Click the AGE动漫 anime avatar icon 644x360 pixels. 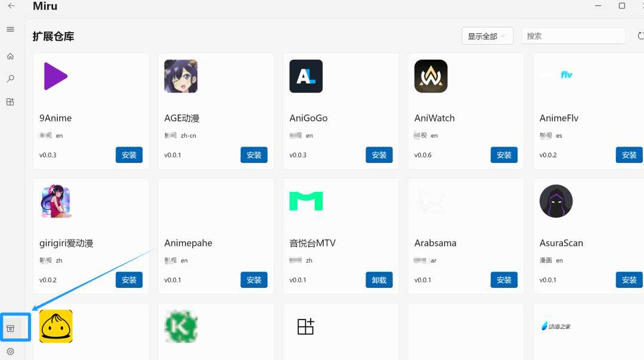click(181, 76)
